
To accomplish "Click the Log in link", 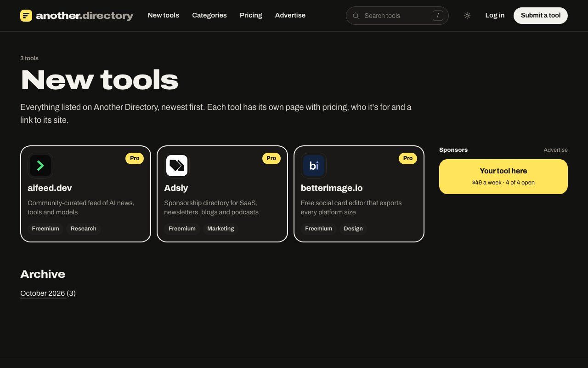I will click(x=495, y=15).
